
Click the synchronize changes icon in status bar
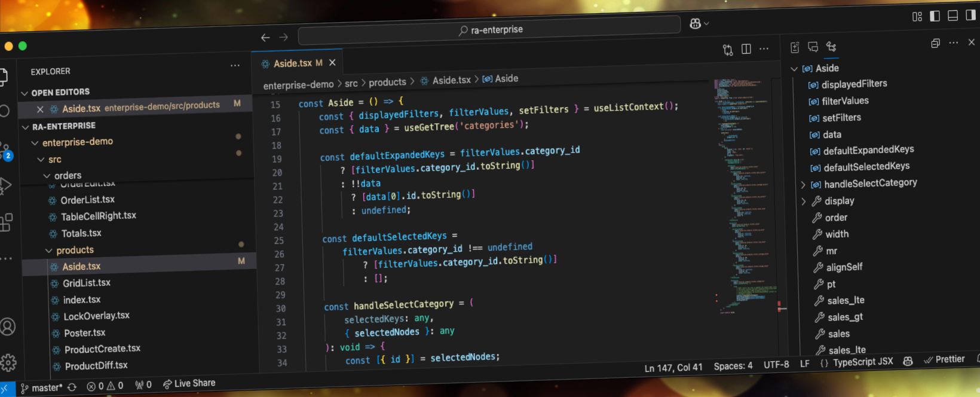click(72, 387)
